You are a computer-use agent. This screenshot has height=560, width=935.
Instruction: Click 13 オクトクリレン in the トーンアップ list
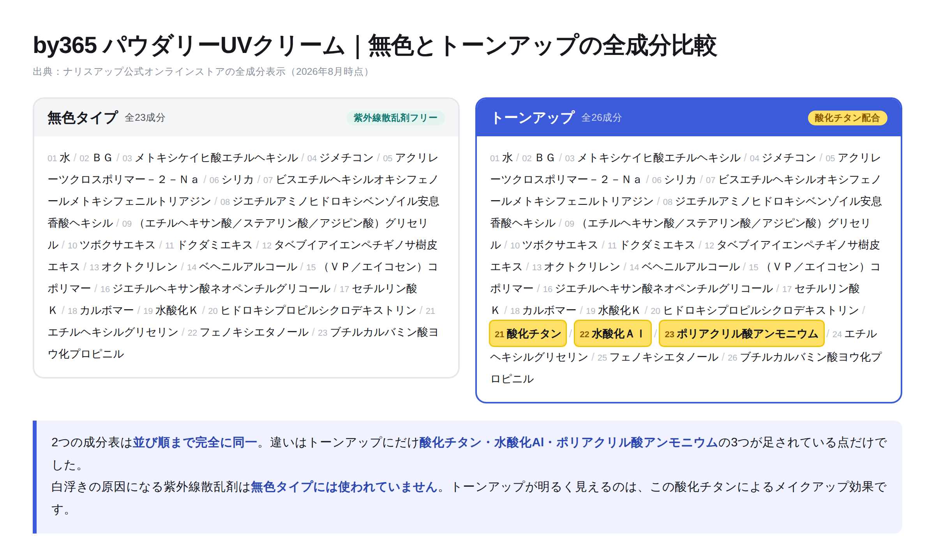[576, 267]
